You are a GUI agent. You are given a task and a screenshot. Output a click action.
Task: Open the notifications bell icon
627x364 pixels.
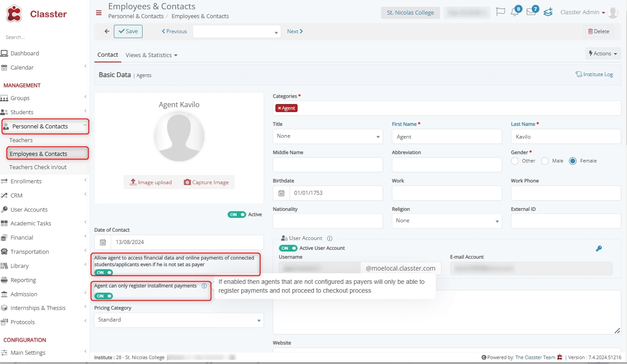(515, 12)
